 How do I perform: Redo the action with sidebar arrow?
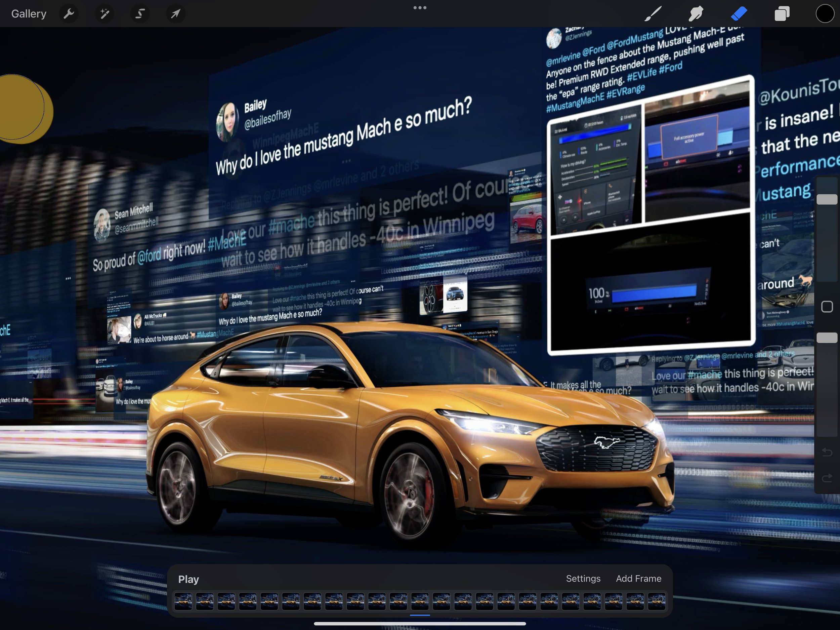827,478
